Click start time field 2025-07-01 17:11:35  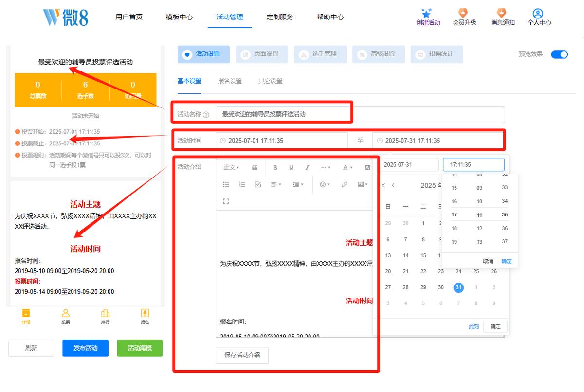coord(282,141)
